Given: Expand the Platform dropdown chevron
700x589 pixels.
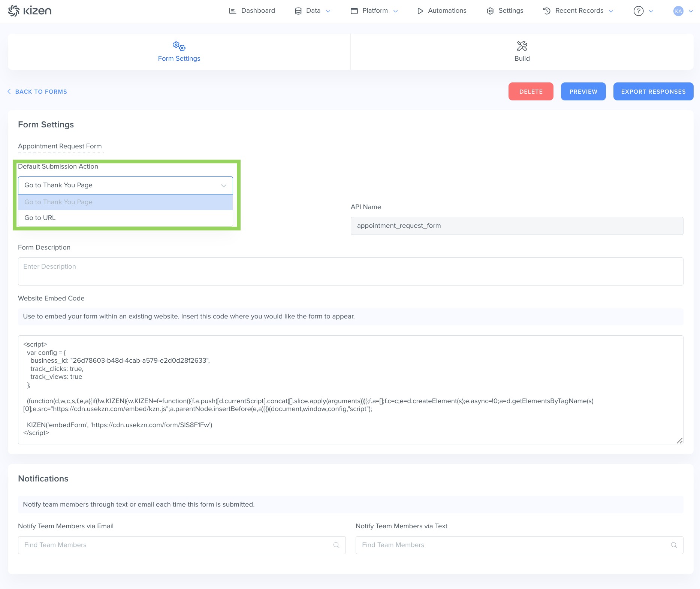Looking at the screenshot, I should [x=395, y=11].
